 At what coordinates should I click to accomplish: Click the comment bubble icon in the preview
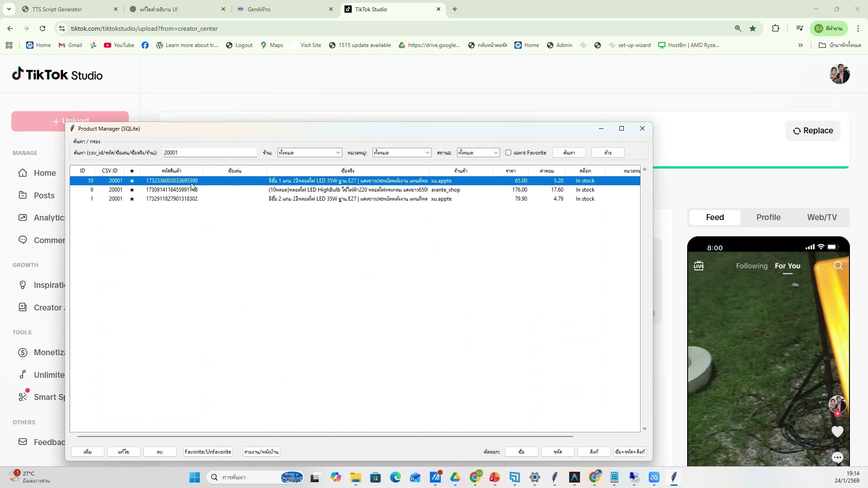pyautogui.click(x=837, y=458)
